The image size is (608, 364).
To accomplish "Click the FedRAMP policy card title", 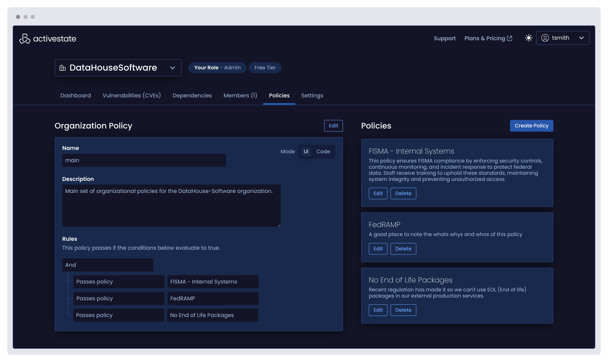I will tap(384, 225).
